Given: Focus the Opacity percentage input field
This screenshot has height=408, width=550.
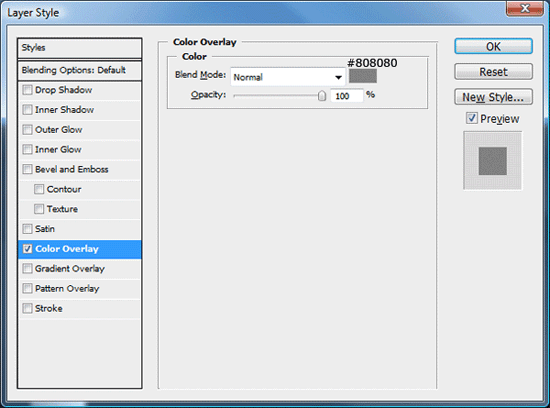Looking at the screenshot, I should tap(346, 96).
